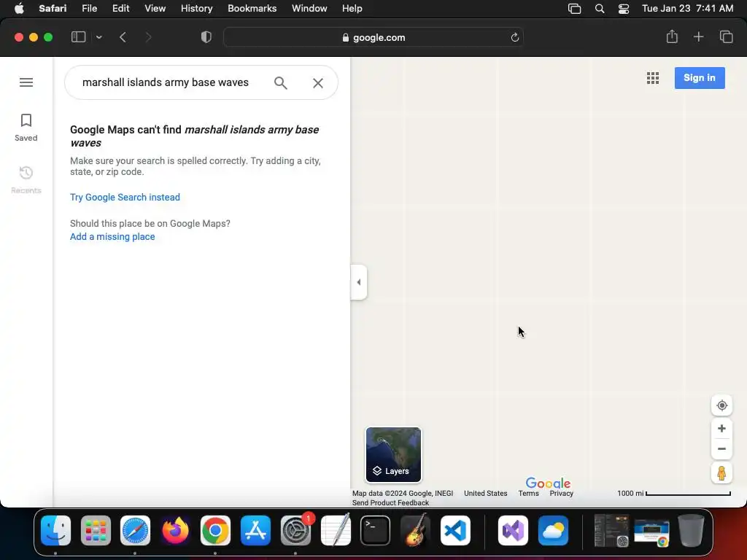
Task: Open the File menu
Action: click(89, 9)
